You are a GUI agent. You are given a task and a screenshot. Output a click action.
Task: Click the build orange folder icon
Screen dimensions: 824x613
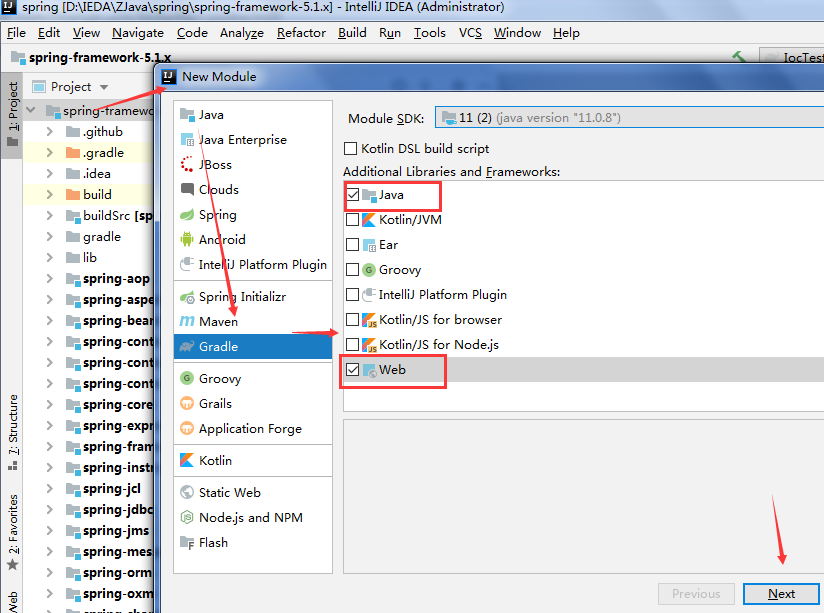[x=73, y=195]
